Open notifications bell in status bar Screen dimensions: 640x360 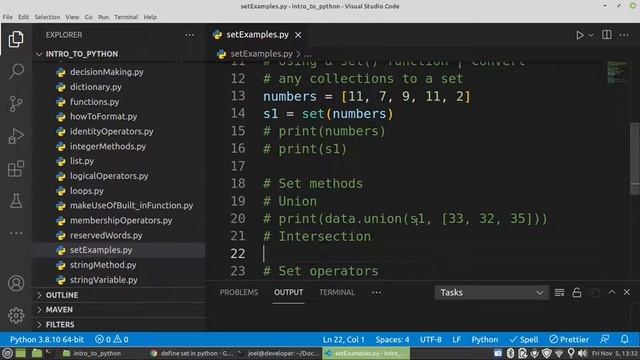pos(624,339)
